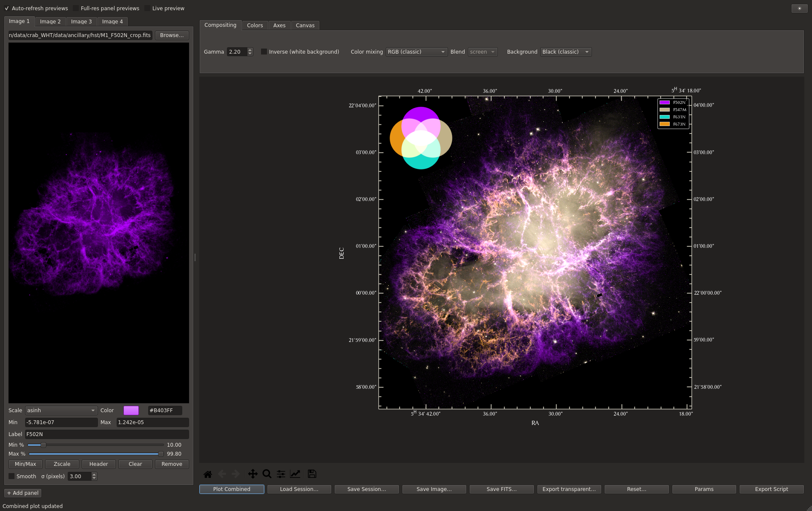
Task: Click the Export Script button
Action: (772, 489)
